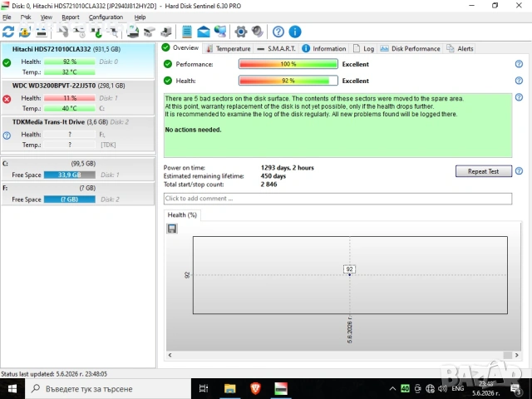This screenshot has height=399, width=532.
Task: Open the Report menu
Action: 70,17
